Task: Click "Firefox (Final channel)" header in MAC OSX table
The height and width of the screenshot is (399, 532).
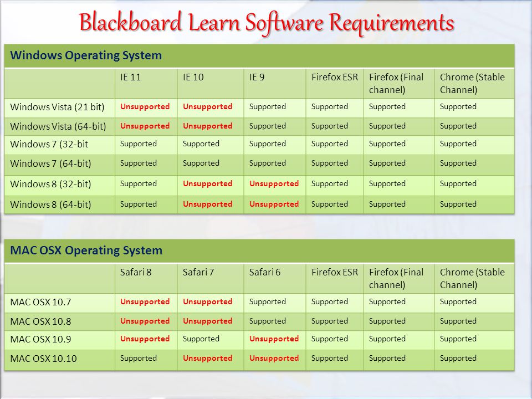Action: coord(396,278)
